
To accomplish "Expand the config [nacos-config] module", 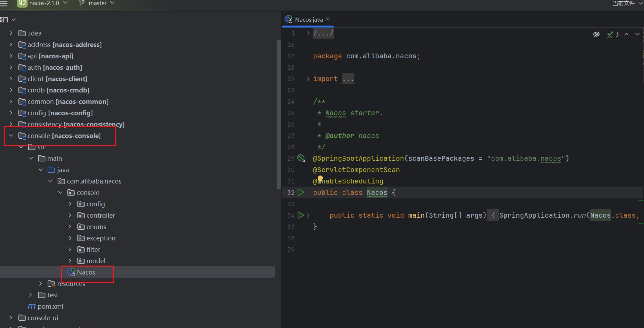I will click(11, 113).
